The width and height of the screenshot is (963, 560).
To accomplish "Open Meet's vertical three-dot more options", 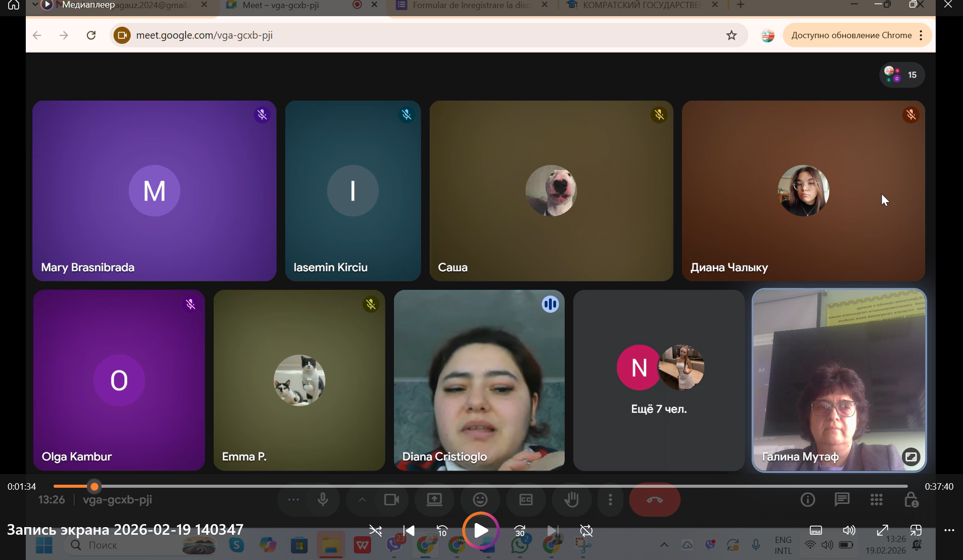I will point(610,500).
